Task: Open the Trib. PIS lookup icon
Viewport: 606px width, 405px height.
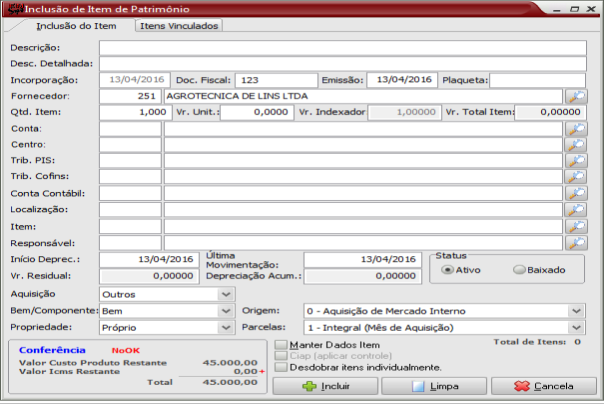Action: (576, 160)
